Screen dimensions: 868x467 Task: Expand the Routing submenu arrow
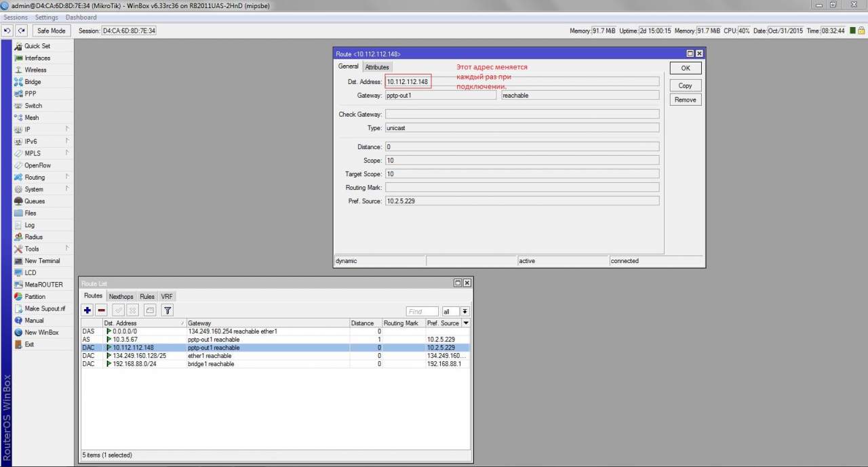67,177
